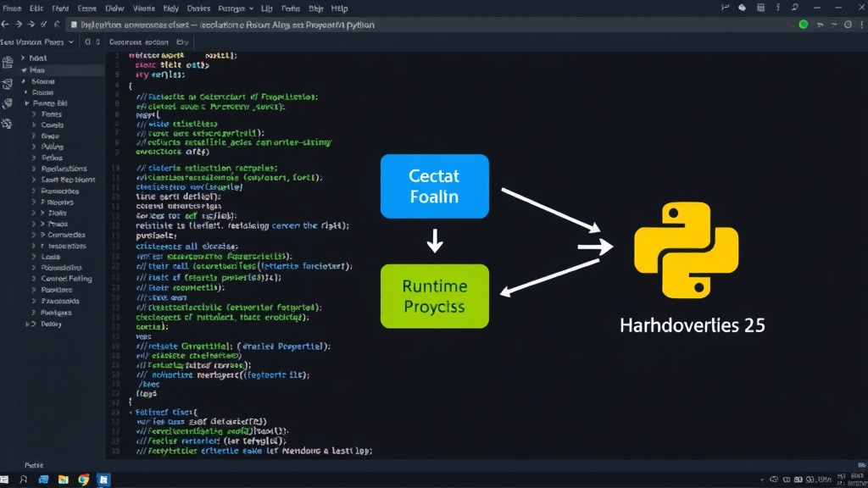Viewport: 868px width, 488px height.
Task: Open the panel dropdown at the top of the sidebar
Action: click(x=71, y=42)
